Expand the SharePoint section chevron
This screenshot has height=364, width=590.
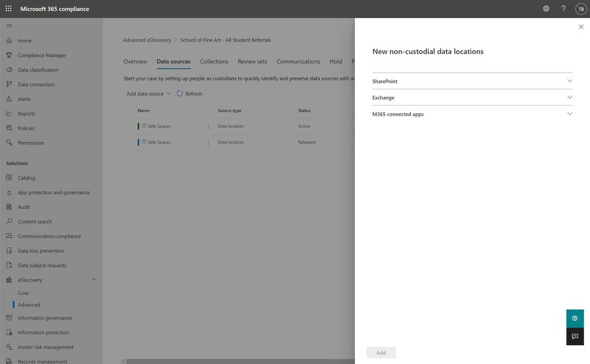point(570,81)
